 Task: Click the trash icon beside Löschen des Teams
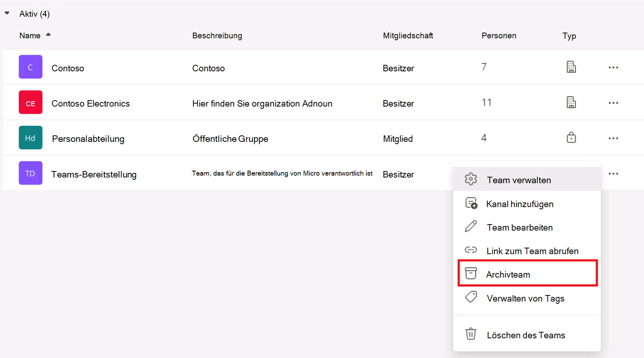(x=471, y=333)
